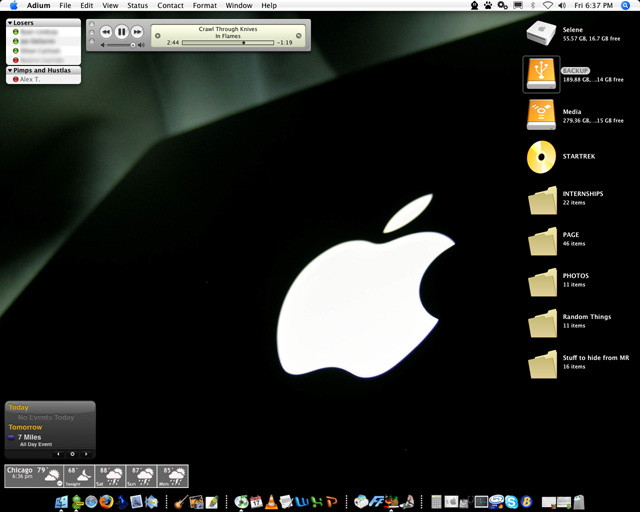Select the Selene hard drive icon
The height and width of the screenshot is (512, 640).
[x=541, y=33]
